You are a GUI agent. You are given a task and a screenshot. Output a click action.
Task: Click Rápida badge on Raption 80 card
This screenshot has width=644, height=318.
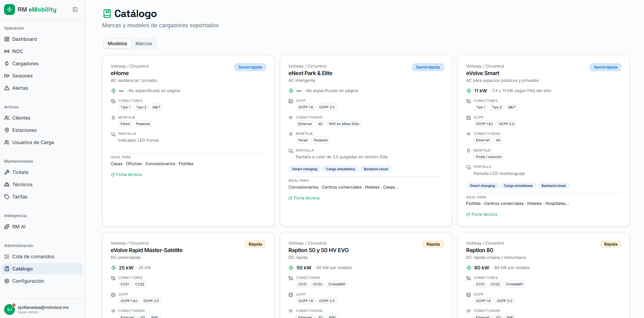(x=611, y=244)
